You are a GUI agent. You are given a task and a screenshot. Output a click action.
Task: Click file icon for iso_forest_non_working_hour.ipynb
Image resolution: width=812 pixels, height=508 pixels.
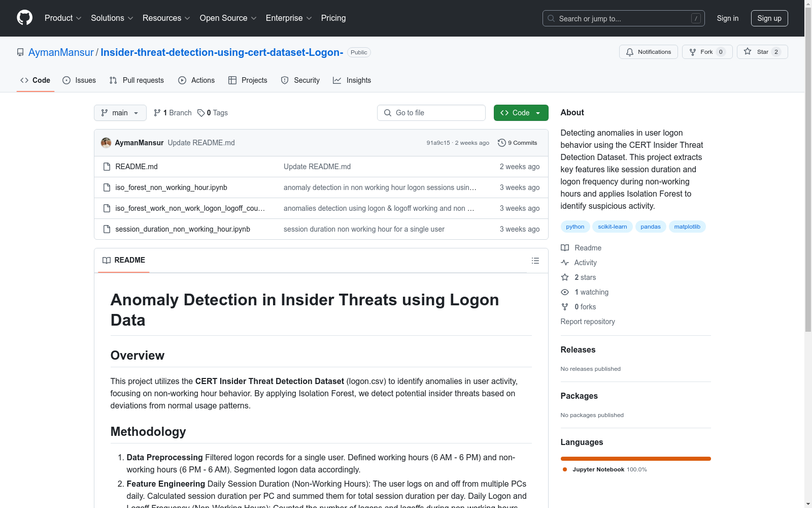click(x=107, y=187)
